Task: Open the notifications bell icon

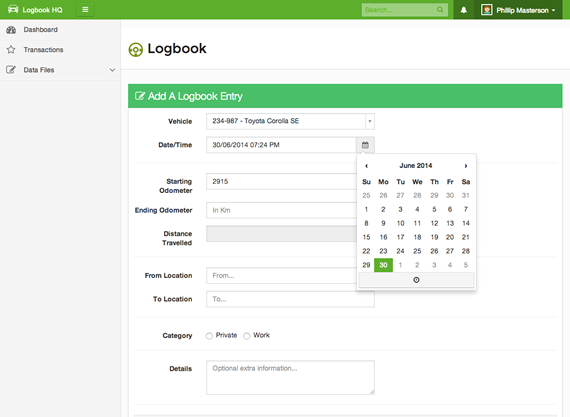Action: [x=463, y=10]
